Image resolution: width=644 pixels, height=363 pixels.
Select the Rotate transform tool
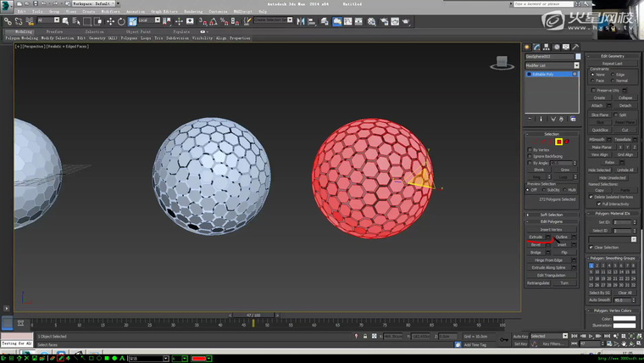tap(121, 21)
